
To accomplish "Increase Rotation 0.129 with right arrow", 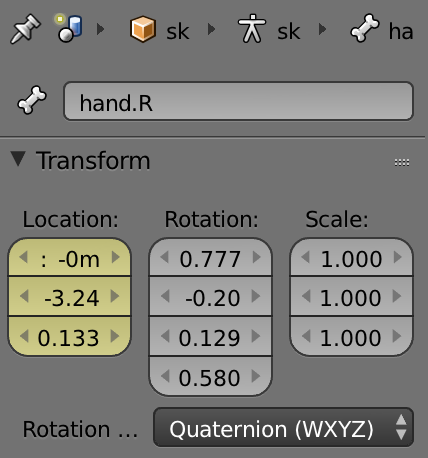I will point(256,336).
